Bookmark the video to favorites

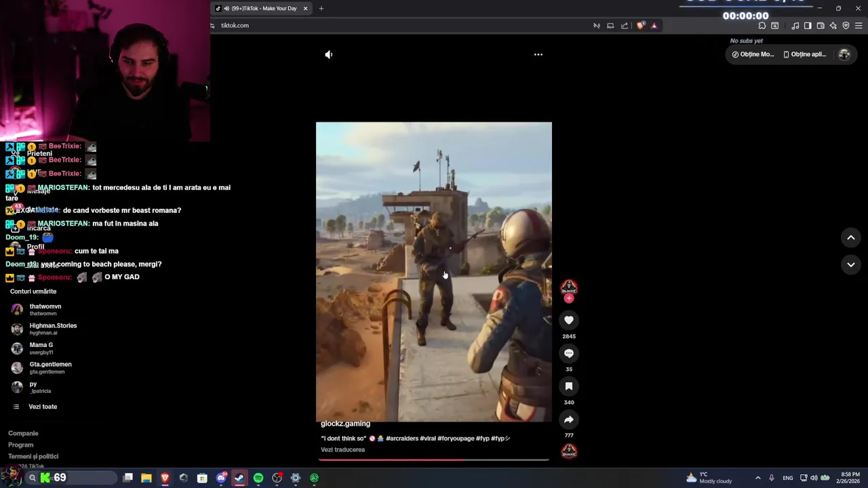569,386
